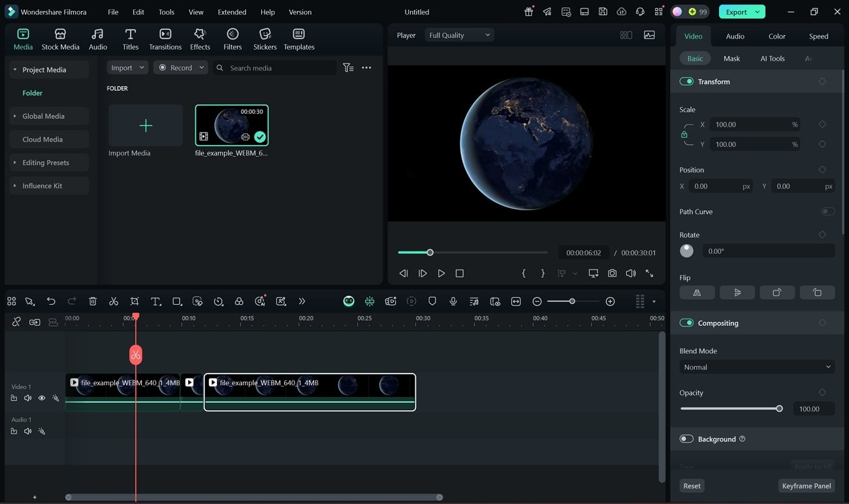
Task: Switch to the Color properties tab
Action: (777, 37)
